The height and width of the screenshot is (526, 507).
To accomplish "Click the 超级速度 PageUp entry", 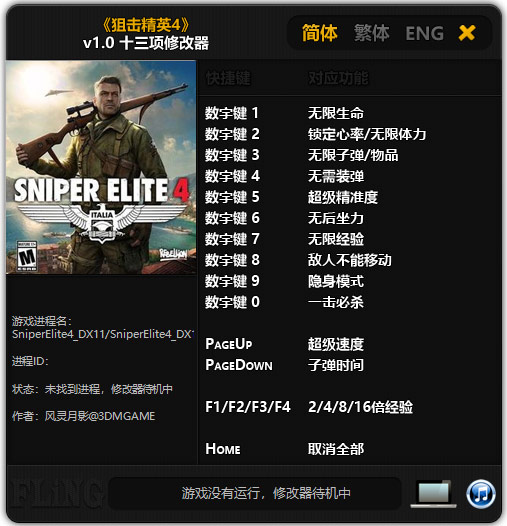I will tap(336, 344).
